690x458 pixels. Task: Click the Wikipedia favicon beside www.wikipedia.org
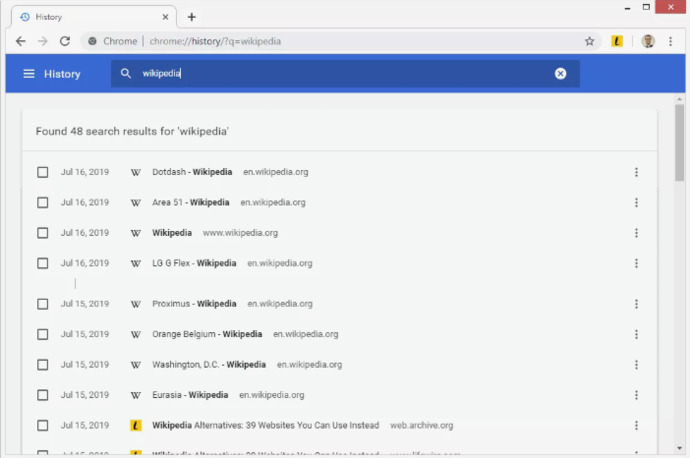point(136,233)
